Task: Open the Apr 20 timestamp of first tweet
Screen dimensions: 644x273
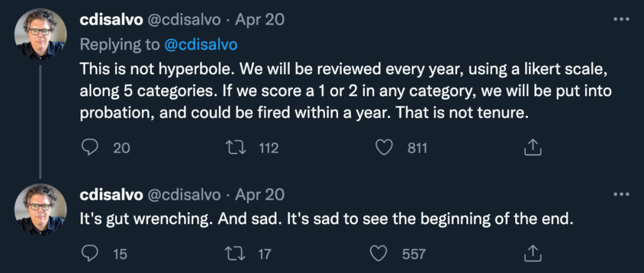Action: click(x=259, y=20)
